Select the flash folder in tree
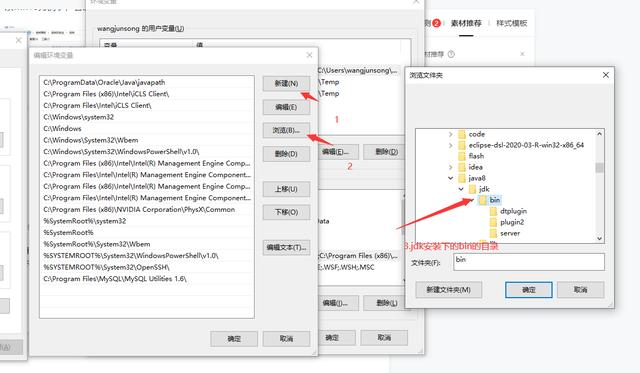 476,156
